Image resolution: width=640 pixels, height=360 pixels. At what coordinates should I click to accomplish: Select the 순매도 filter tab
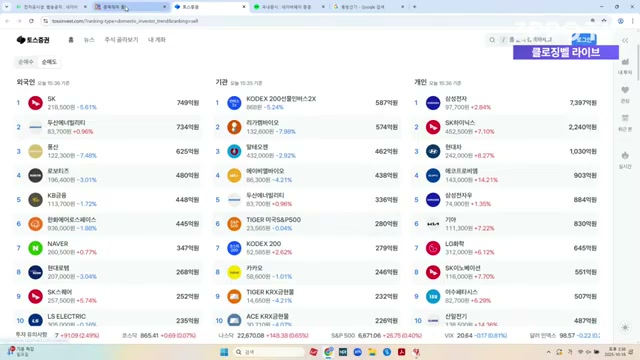(49, 62)
